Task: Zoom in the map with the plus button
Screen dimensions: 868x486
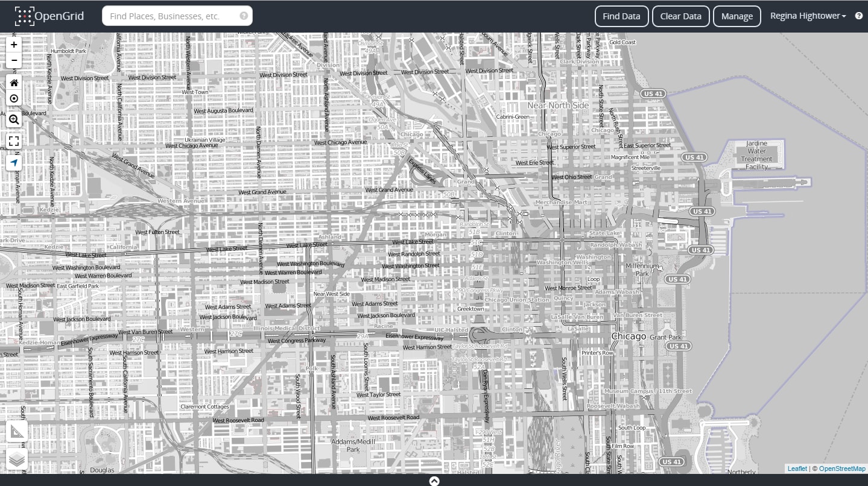Action: pos(14,45)
